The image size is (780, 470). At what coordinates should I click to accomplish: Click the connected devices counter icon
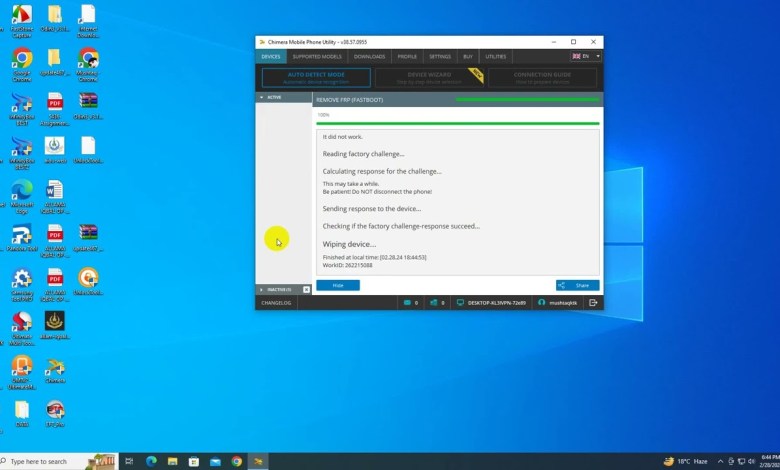[435, 302]
